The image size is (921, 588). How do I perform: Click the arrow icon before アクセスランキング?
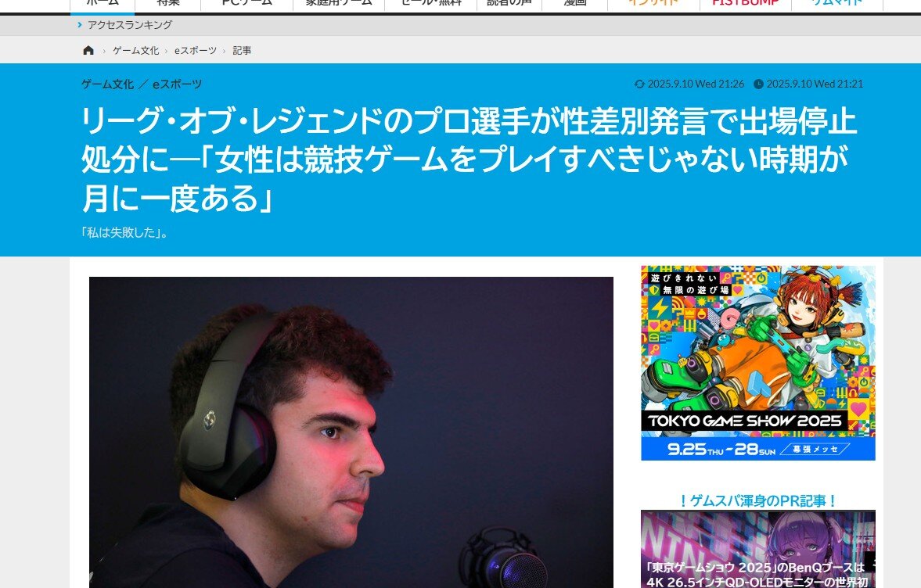80,25
